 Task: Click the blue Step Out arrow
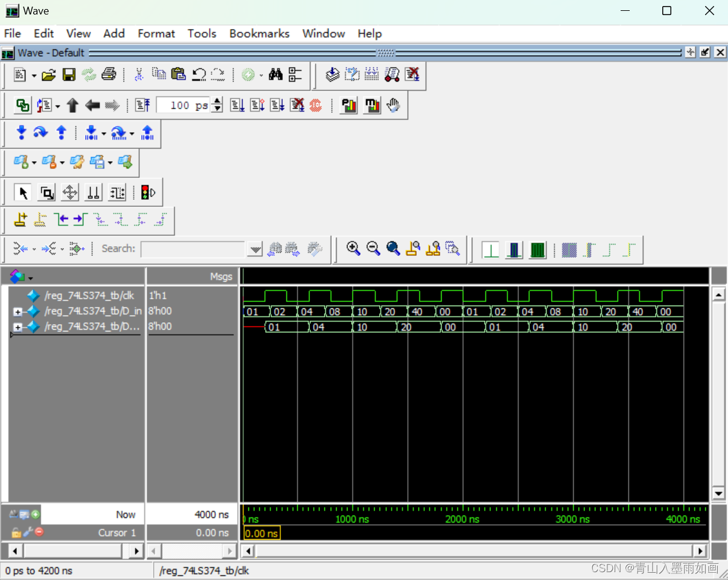(61, 132)
